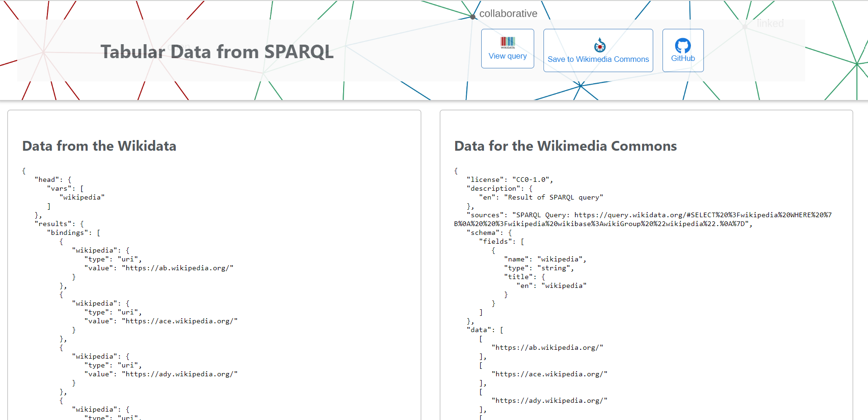Screen dimensions: 868x420
Task: Click the "description" key in Commons JSON
Action: point(493,188)
